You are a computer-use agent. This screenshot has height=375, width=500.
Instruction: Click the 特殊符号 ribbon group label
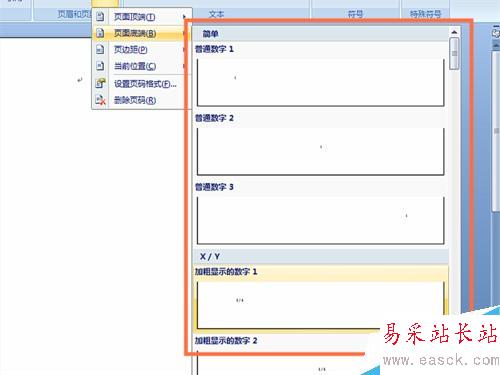coord(426,14)
